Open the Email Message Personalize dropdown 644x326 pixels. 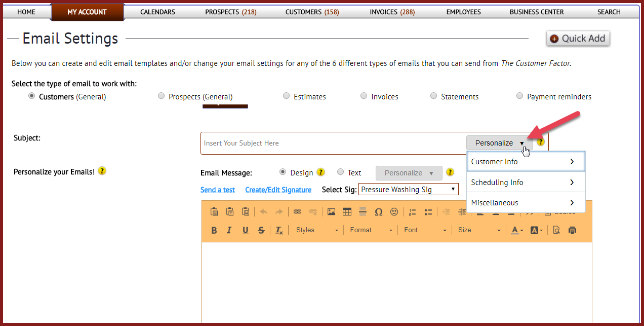click(409, 173)
